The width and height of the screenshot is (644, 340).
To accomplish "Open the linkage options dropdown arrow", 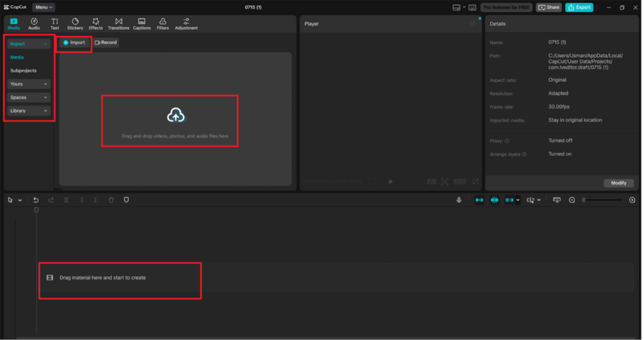I will (x=518, y=200).
